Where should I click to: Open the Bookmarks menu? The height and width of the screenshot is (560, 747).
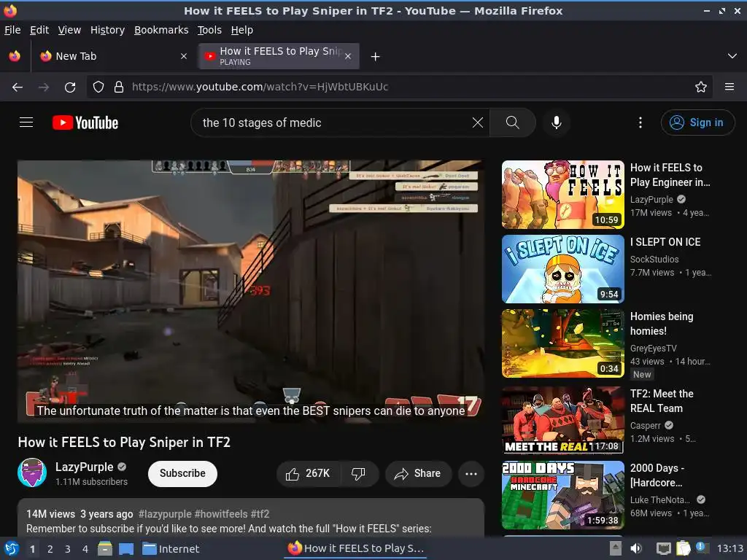point(161,30)
